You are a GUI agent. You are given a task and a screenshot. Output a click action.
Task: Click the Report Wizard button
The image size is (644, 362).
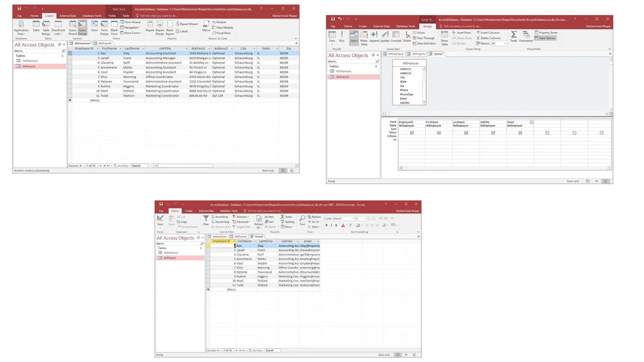(187, 24)
